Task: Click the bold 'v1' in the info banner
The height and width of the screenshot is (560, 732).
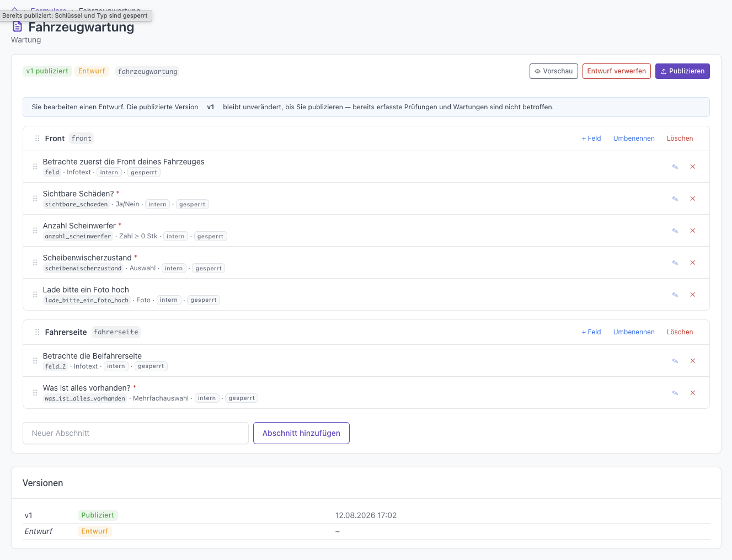Action: click(x=211, y=107)
